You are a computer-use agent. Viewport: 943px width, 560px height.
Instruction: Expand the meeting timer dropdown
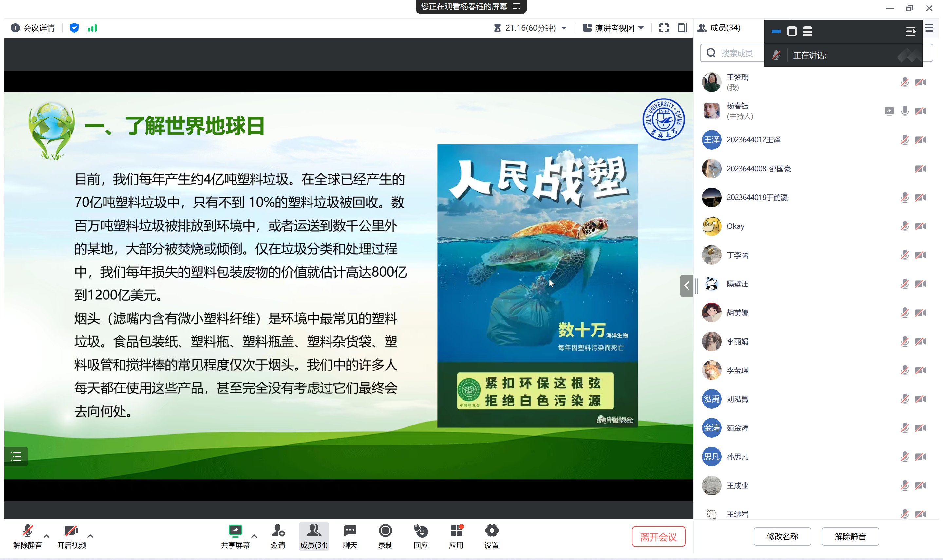[x=564, y=28]
